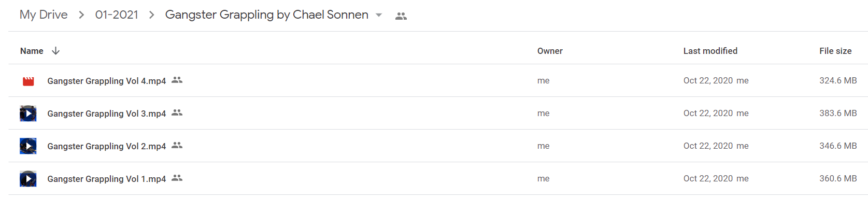The image size is (868, 212).
Task: Open the 01-2021 breadcrumb folder
Action: tap(117, 15)
